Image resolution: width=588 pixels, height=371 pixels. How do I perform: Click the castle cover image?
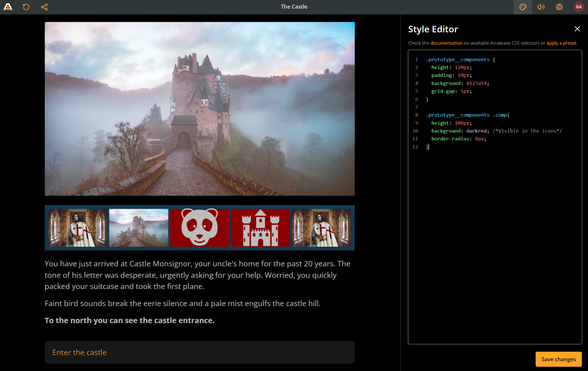(199, 109)
